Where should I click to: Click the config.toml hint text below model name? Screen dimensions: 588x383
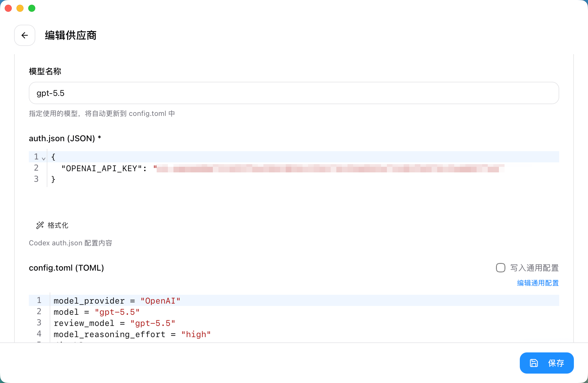[x=102, y=114]
